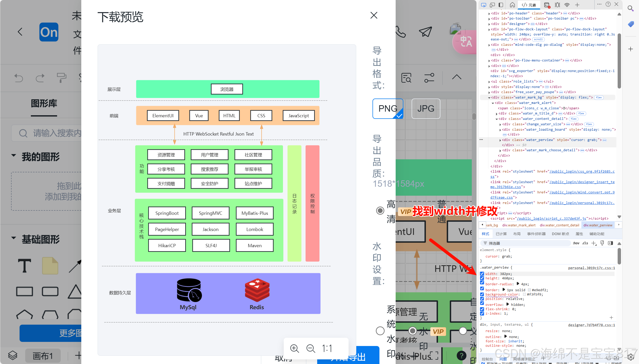The height and width of the screenshot is (364, 639).
Task: Click the zoom in magnifier icon
Action: tap(294, 349)
